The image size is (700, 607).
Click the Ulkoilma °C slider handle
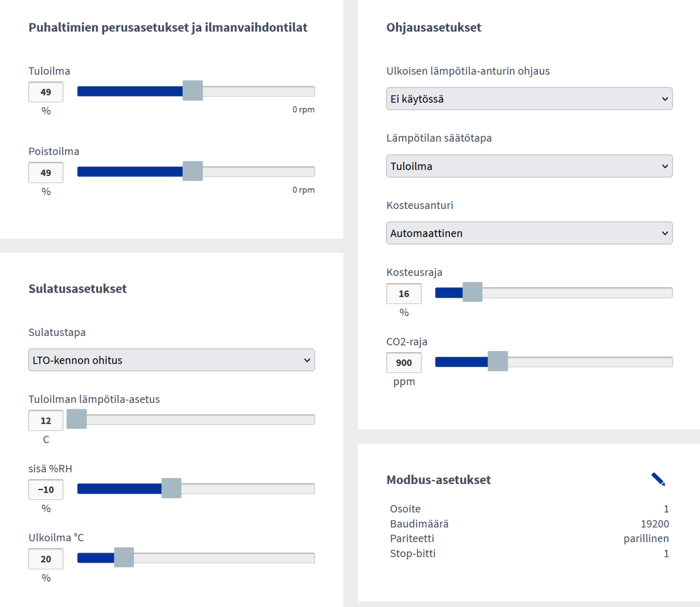point(124,557)
